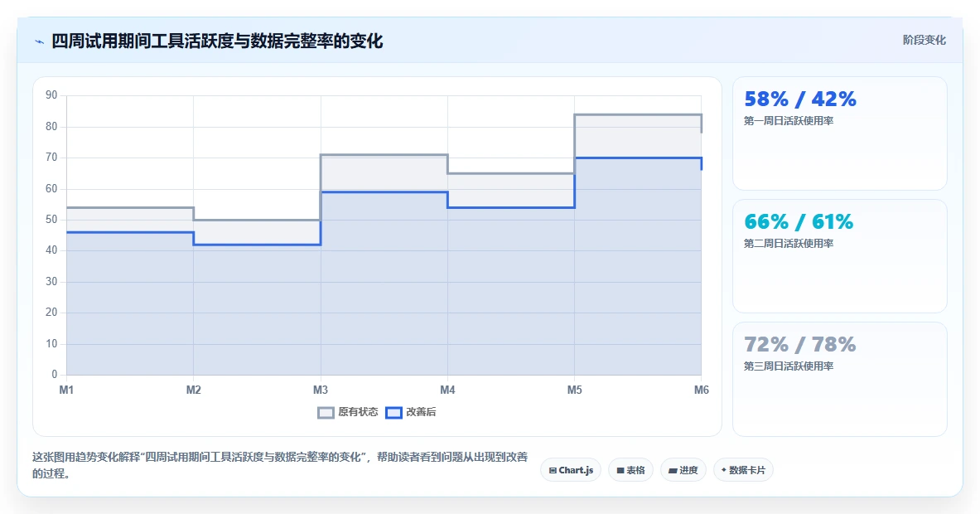Click the 90 y-axis tick label
980x514 pixels.
(x=51, y=95)
